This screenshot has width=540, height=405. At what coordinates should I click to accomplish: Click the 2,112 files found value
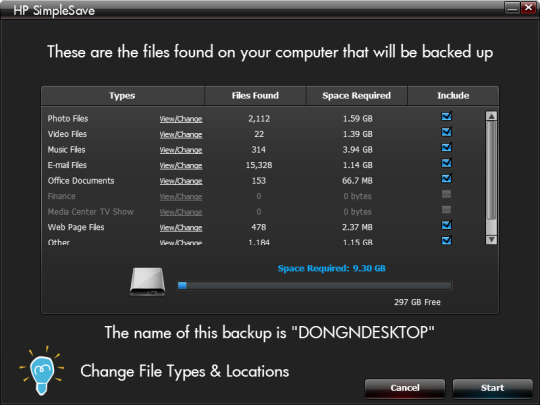point(259,119)
